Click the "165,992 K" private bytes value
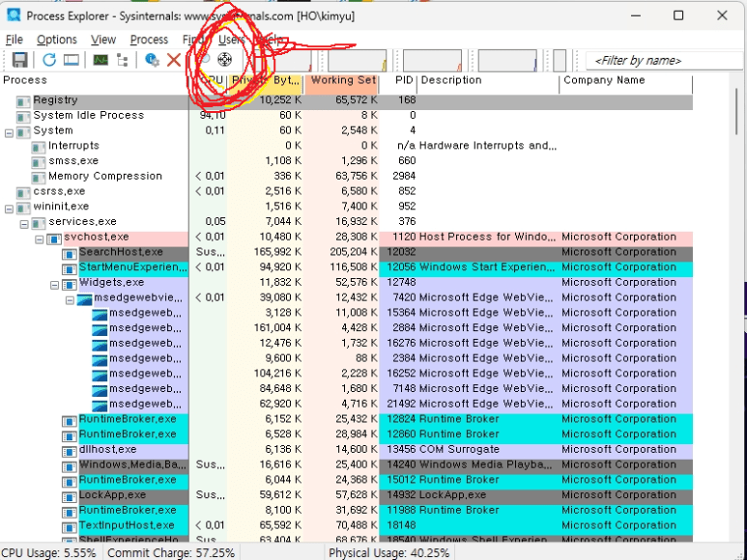Screen dimensions: 747x560 pyautogui.click(x=277, y=252)
